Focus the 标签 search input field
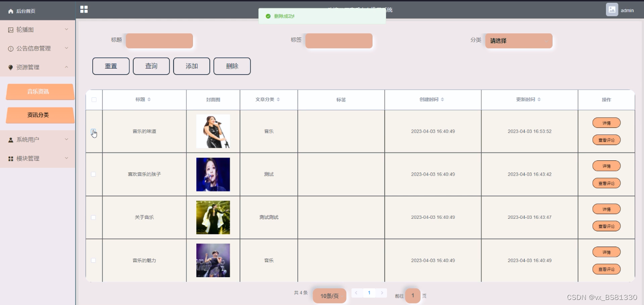 point(339,41)
